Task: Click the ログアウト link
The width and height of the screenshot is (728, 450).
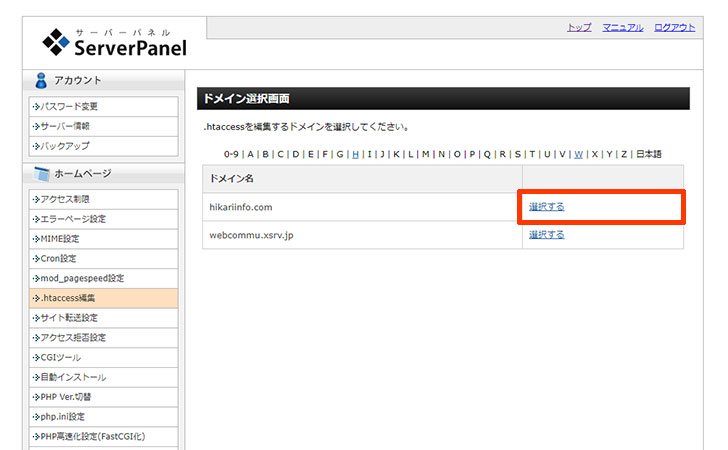Action: click(674, 27)
